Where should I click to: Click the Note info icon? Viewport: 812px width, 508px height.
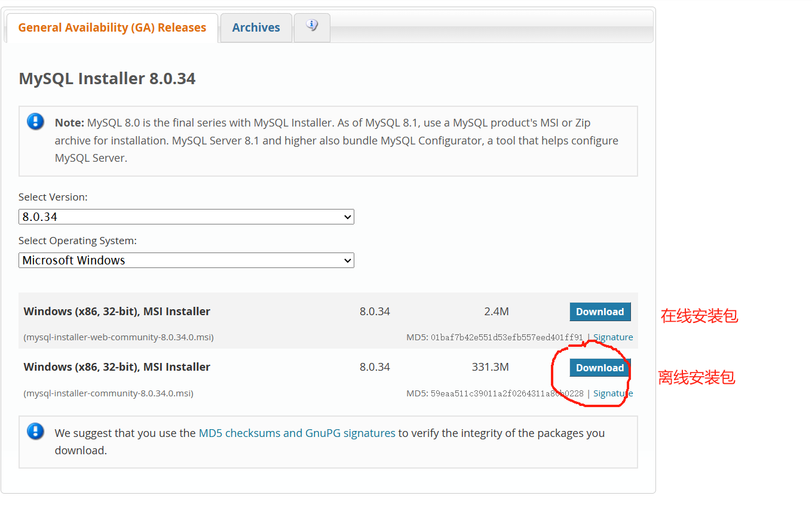pos(35,122)
